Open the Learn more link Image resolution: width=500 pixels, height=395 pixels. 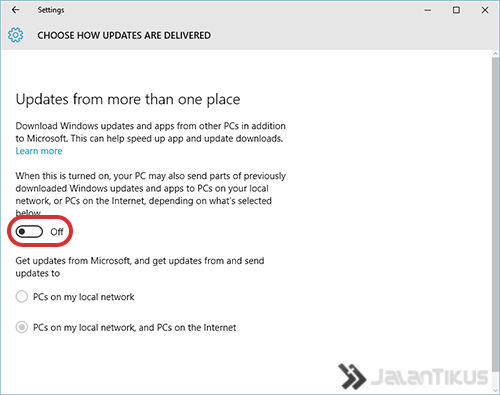coord(39,151)
